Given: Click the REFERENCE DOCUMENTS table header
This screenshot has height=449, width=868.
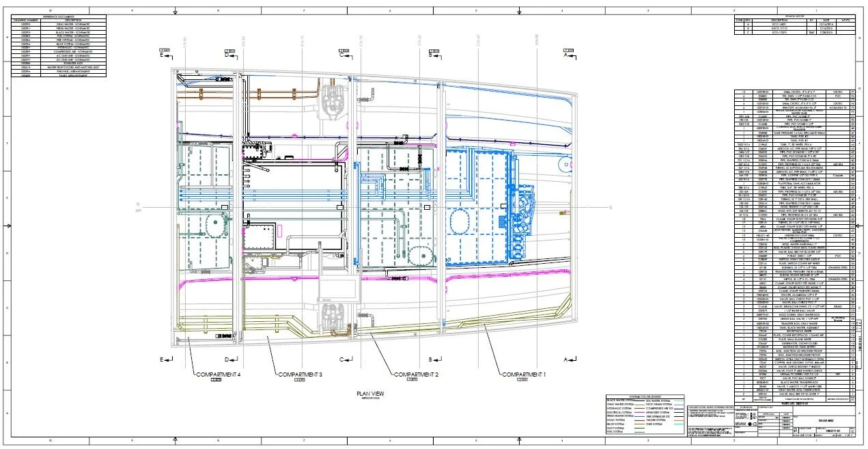Looking at the screenshot, I should (x=59, y=16).
